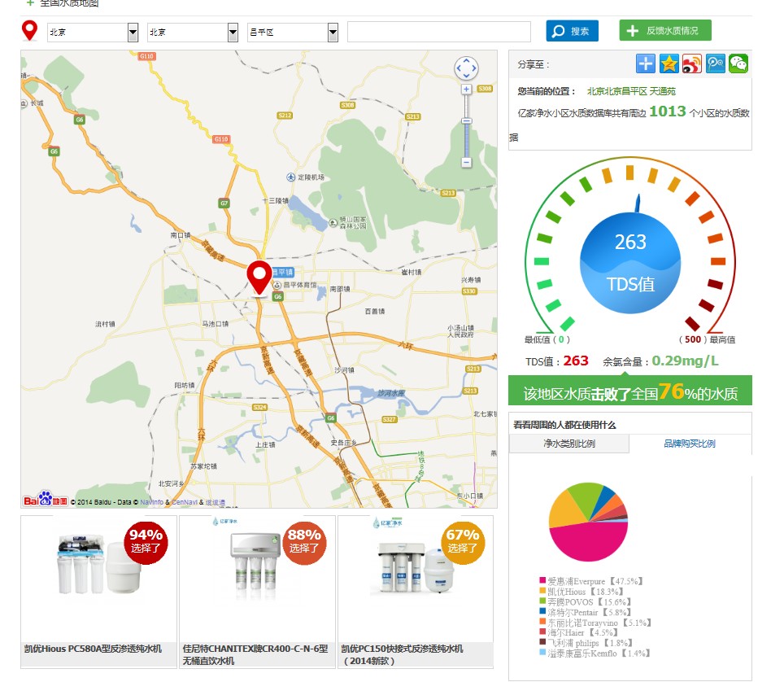This screenshot has height=682, width=784.
Task: Zoom out the map with the minus button
Action: (x=466, y=162)
